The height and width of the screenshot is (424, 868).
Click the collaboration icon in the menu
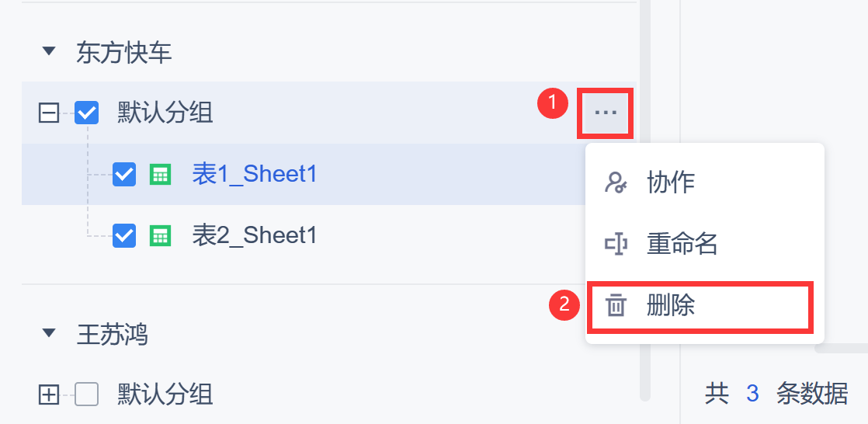(x=616, y=183)
